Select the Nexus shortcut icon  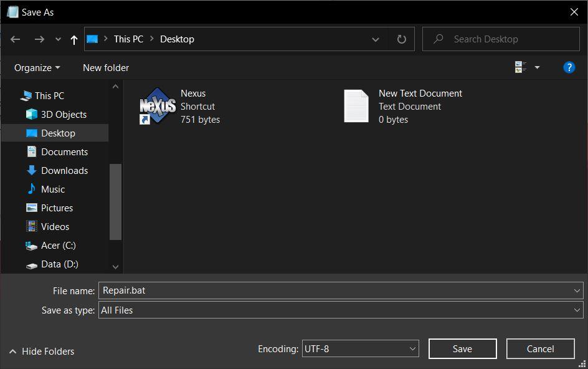click(x=158, y=106)
